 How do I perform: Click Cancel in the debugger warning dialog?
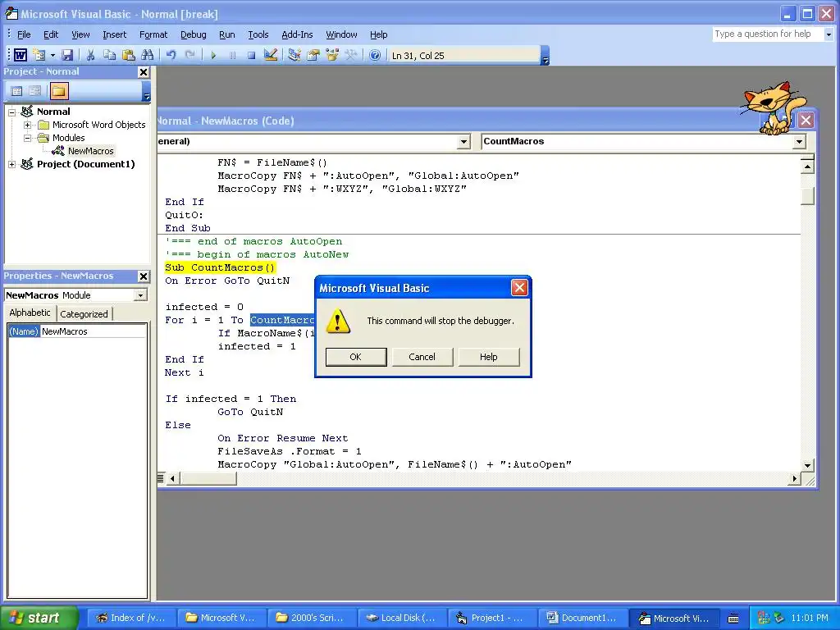click(422, 357)
